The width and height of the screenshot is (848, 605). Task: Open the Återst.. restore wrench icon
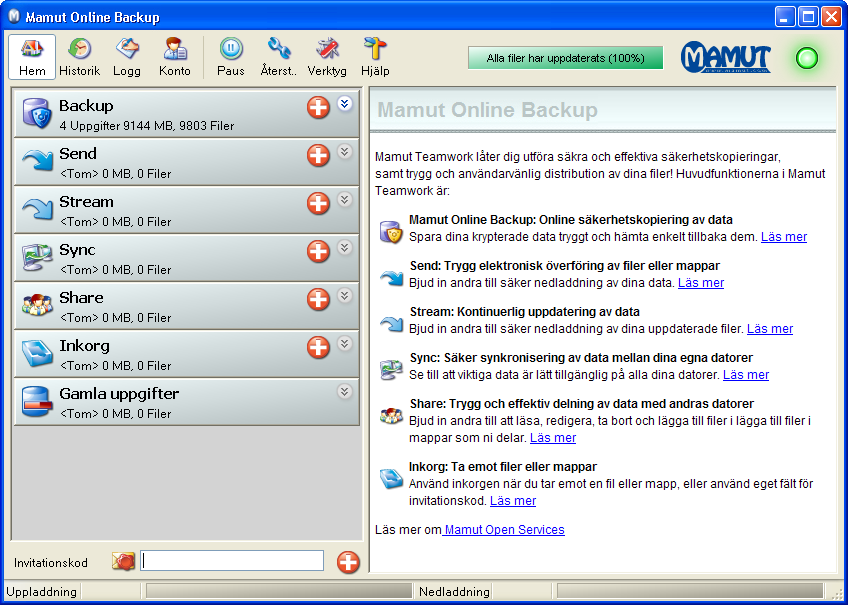[x=279, y=49]
